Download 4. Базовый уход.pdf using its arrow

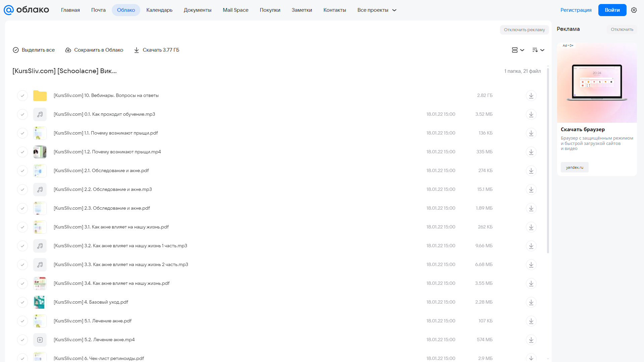tap(531, 302)
